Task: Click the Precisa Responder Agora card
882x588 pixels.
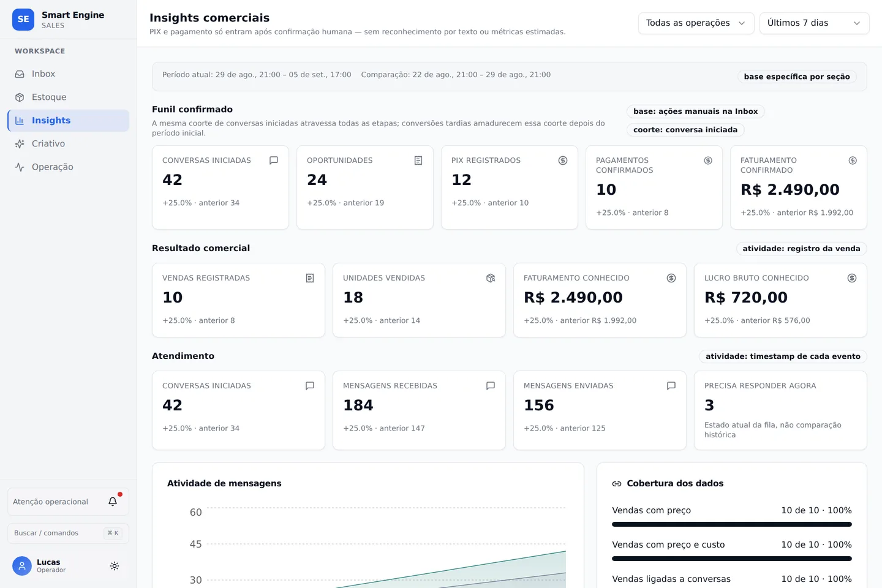Action: [x=780, y=410]
